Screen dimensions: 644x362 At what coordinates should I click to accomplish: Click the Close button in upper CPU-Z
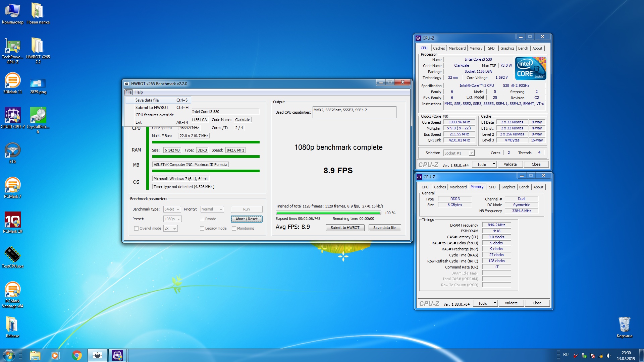[536, 164]
